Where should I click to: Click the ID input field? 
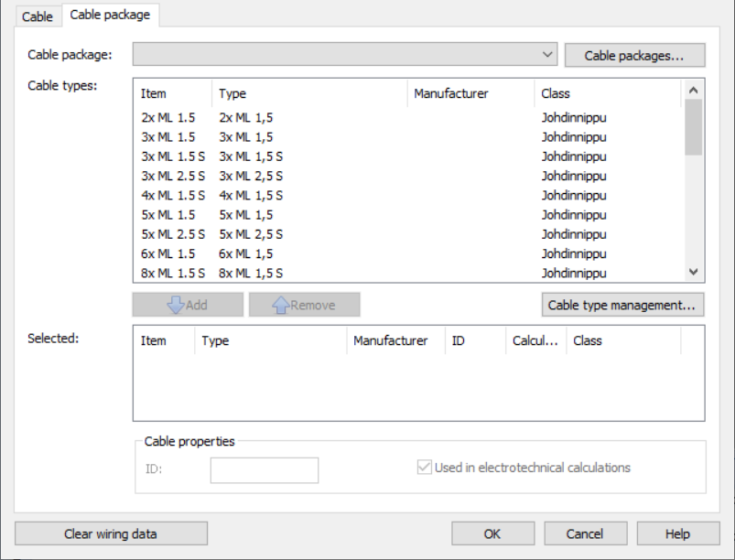tap(264, 470)
